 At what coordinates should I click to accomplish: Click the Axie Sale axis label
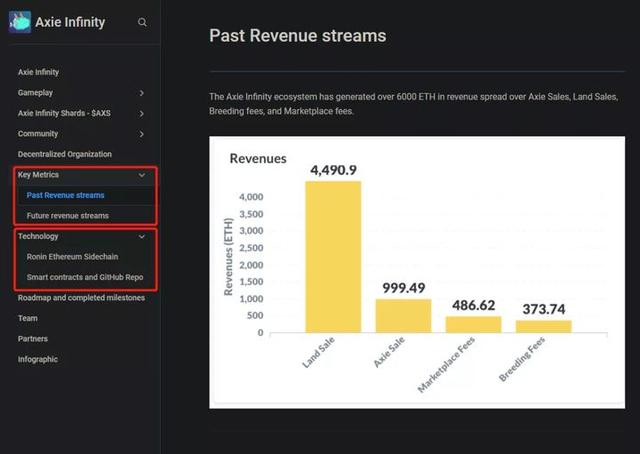point(389,352)
